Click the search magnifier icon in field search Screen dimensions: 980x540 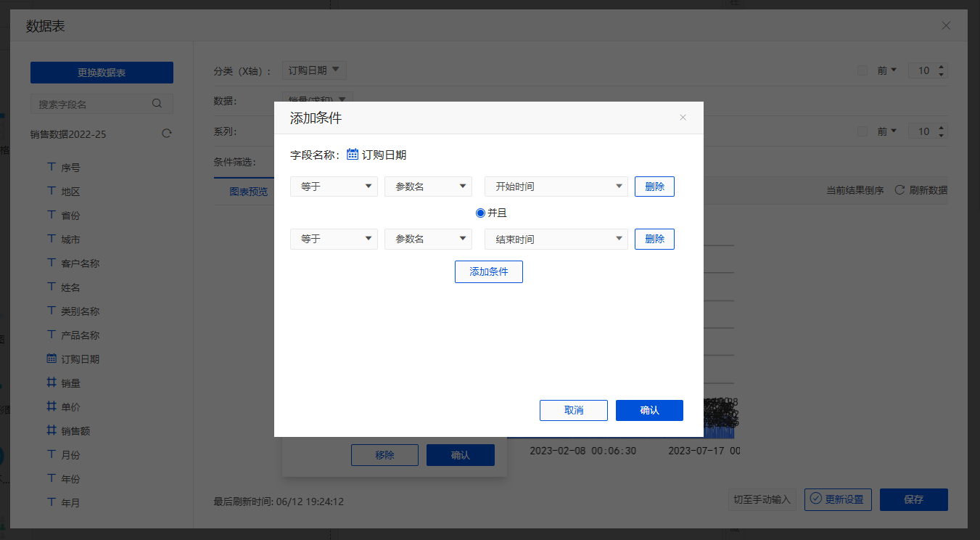[x=157, y=104]
